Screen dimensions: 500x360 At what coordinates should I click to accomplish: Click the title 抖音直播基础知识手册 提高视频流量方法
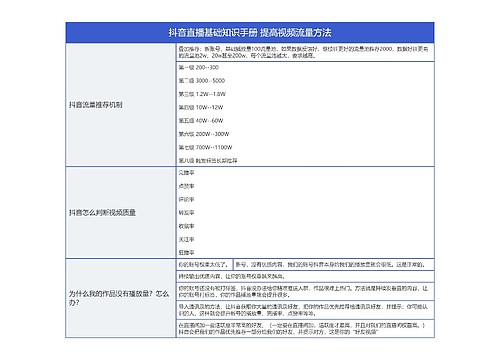tap(250, 33)
